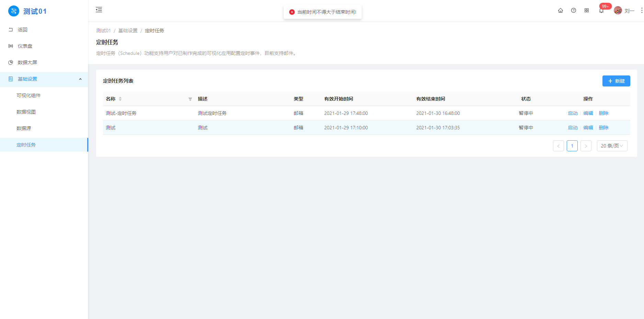644x319 pixels.
Task: Open the 数据大屏 menu item
Action: tap(44, 62)
